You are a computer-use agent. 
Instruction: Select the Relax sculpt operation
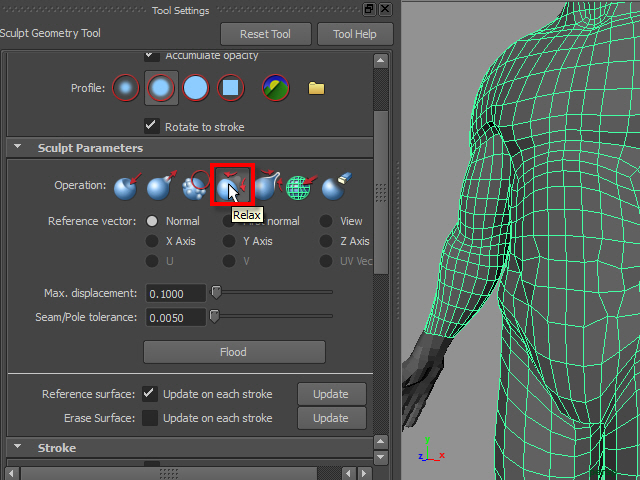pos(232,185)
